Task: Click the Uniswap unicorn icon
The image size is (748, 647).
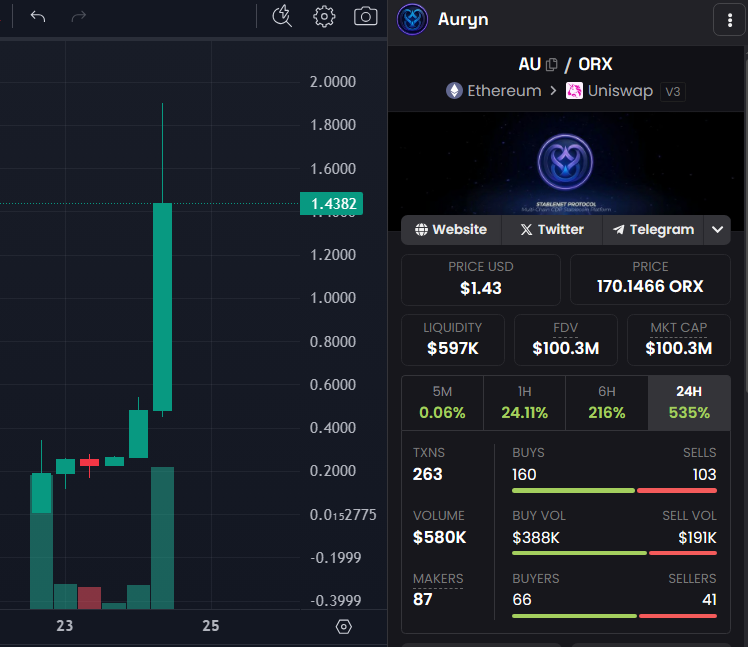Action: [574, 91]
